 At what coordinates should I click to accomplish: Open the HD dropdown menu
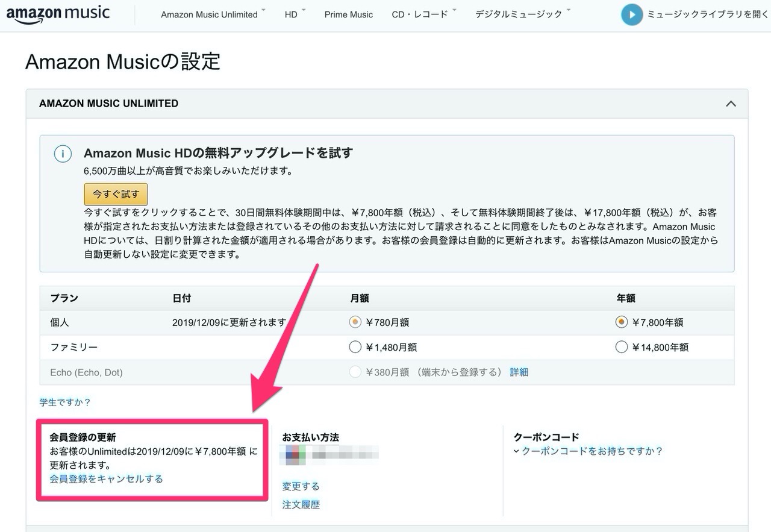tap(295, 14)
